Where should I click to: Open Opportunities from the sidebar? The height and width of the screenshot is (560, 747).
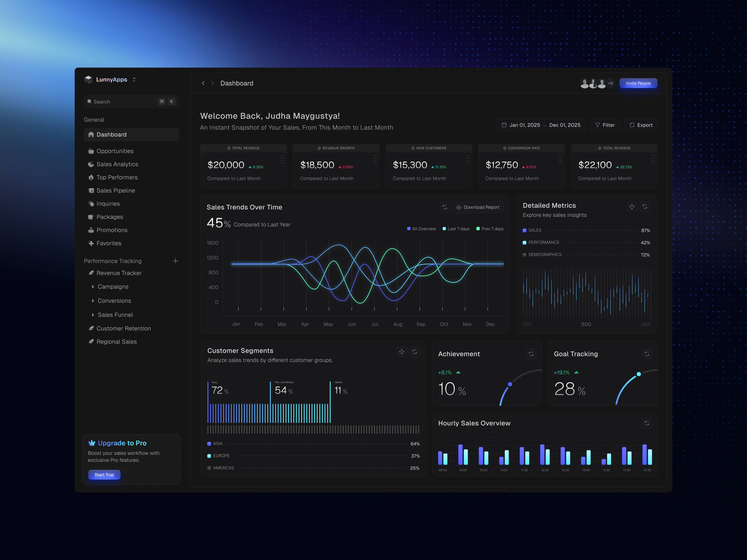click(x=115, y=151)
